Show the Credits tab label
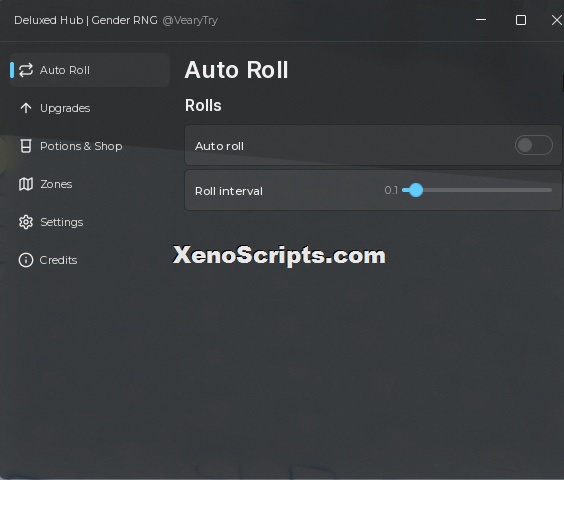 point(58,260)
